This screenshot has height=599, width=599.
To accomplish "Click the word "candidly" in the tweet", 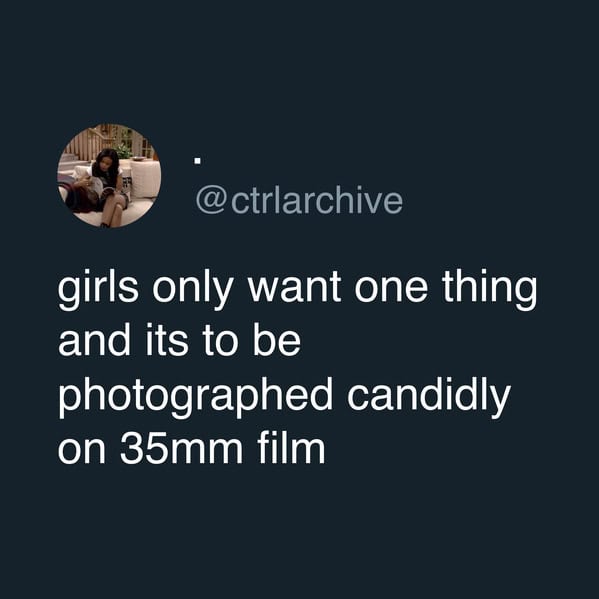I will pos(429,397).
